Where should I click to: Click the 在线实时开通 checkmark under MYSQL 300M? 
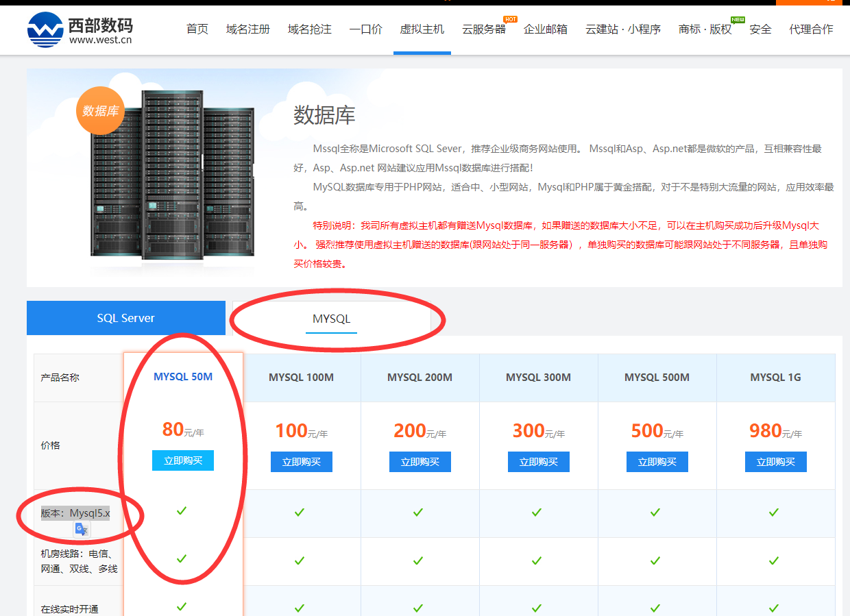pyautogui.click(x=537, y=608)
